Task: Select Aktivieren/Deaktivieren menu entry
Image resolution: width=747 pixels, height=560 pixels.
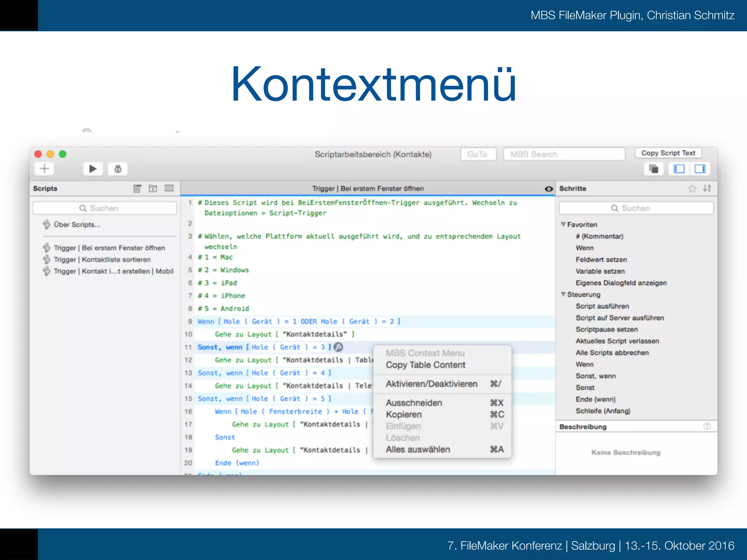Action: [x=442, y=384]
